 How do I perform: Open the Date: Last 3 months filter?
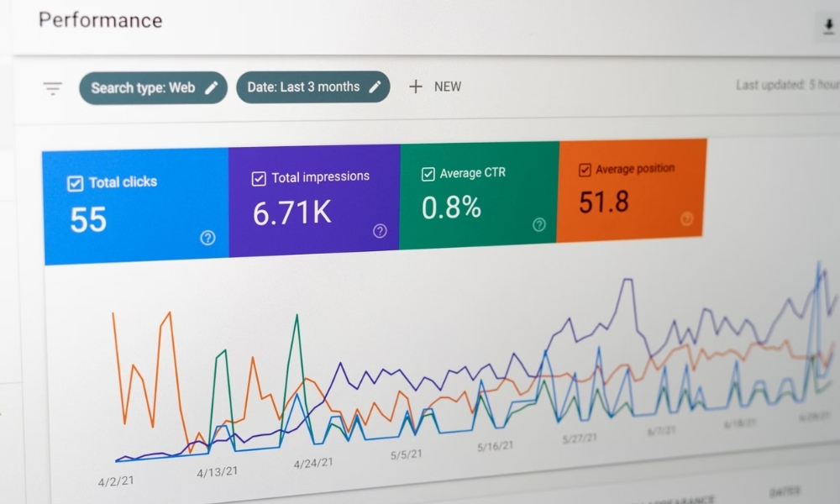click(x=303, y=87)
